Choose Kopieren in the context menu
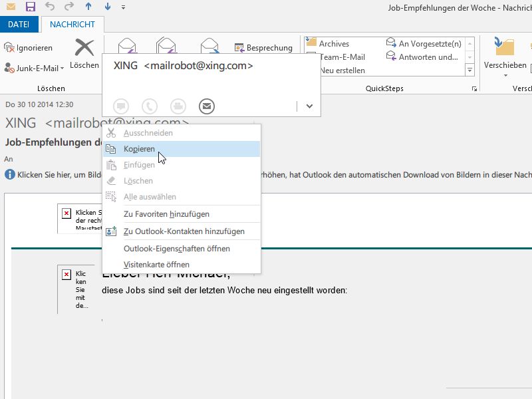Image resolution: width=532 pixels, height=399 pixels. [182, 149]
